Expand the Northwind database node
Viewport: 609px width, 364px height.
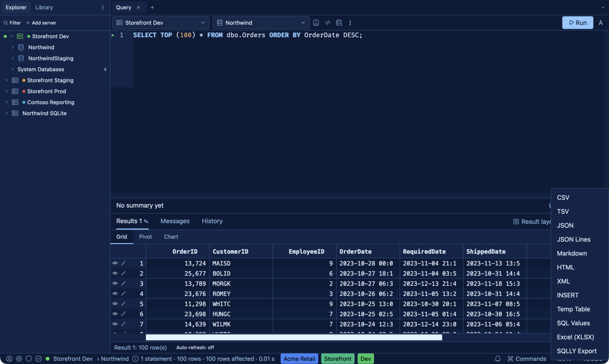tap(13, 47)
